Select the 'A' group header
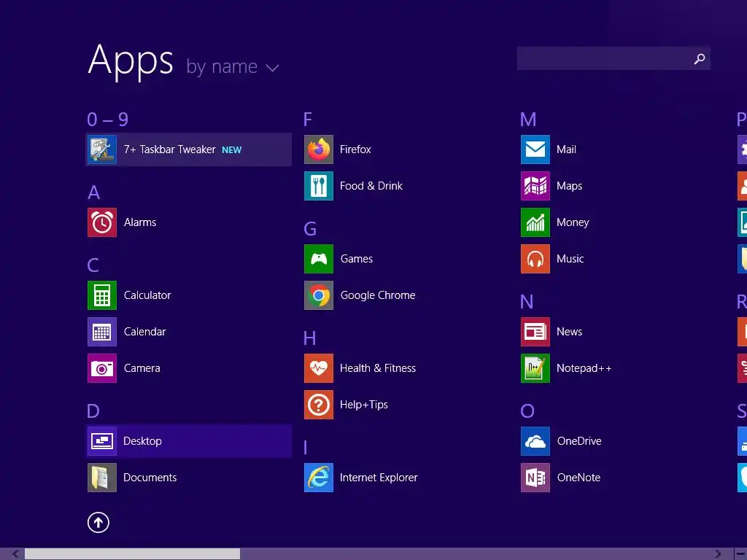Image resolution: width=747 pixels, height=560 pixels. 94,192
